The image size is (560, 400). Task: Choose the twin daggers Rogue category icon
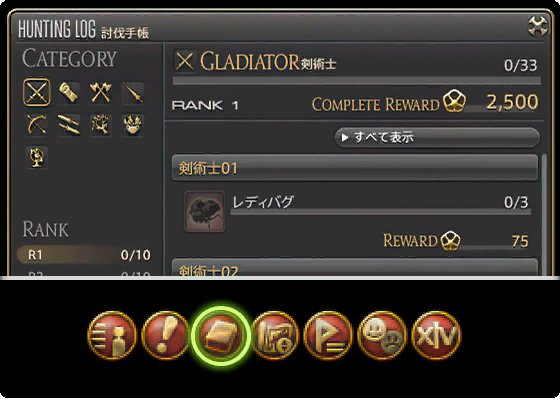(x=69, y=125)
